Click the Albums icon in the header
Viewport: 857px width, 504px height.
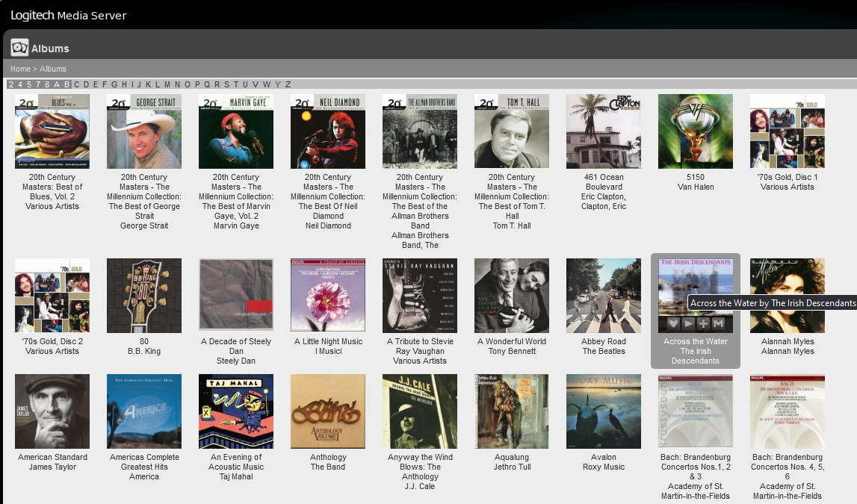[x=19, y=48]
